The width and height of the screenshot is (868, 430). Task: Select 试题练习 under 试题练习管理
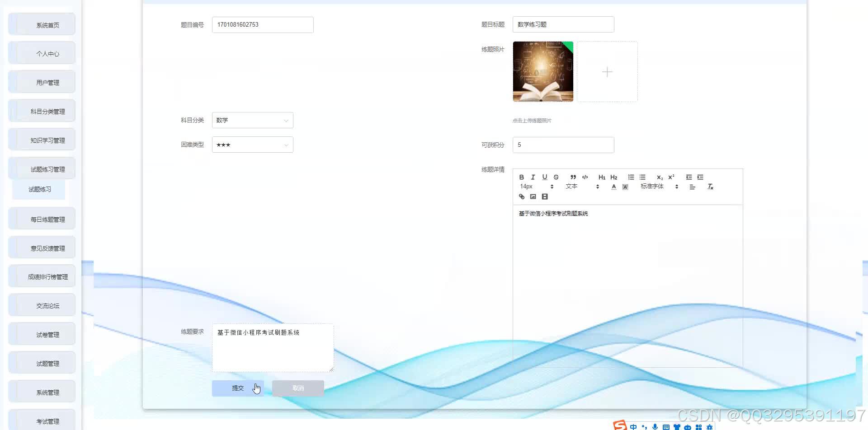point(38,189)
